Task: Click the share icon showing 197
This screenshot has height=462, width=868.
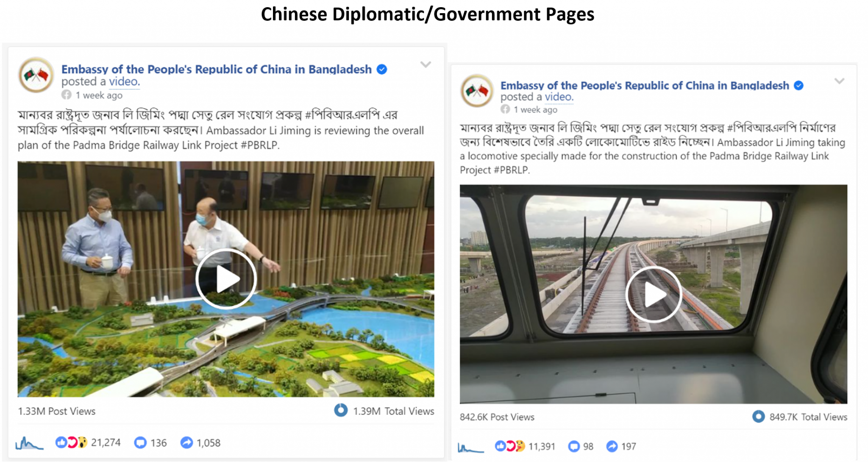Action: (612, 446)
